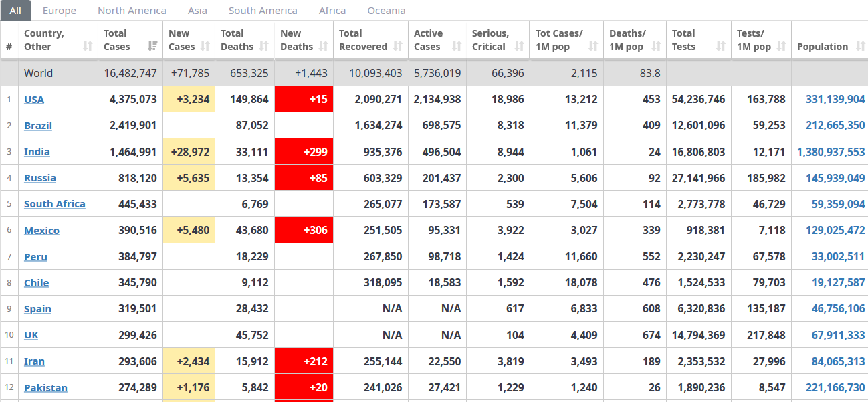868x402 pixels.
Task: Open the Russia country link
Action: pos(40,178)
